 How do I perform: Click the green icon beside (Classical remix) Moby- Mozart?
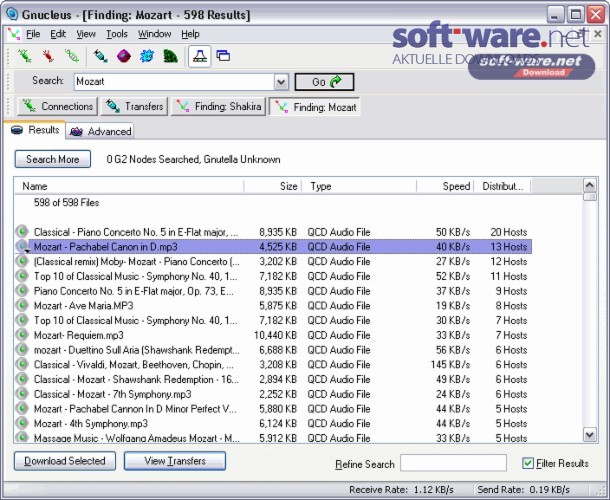point(22,261)
